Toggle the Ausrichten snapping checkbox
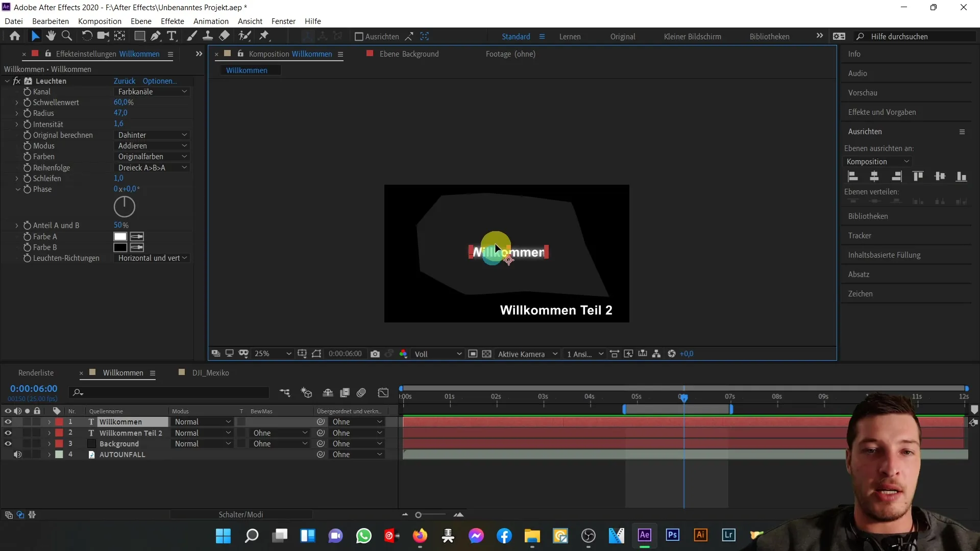The image size is (980, 551). tap(359, 37)
